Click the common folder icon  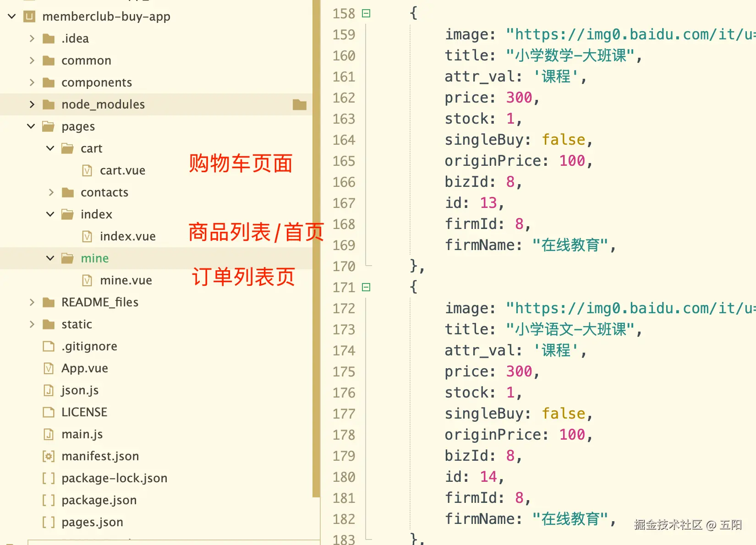pyautogui.click(x=49, y=60)
